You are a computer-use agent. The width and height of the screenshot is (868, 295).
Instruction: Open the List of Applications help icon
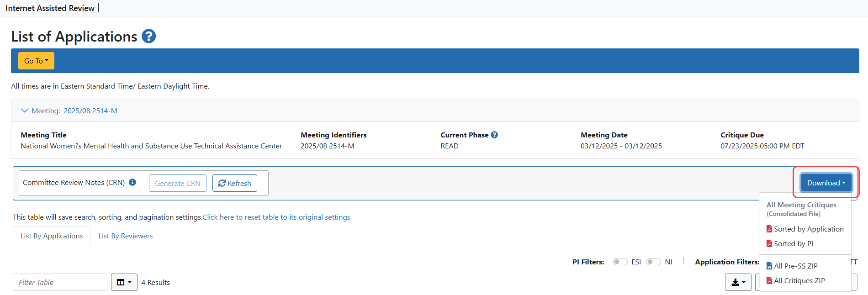click(148, 36)
